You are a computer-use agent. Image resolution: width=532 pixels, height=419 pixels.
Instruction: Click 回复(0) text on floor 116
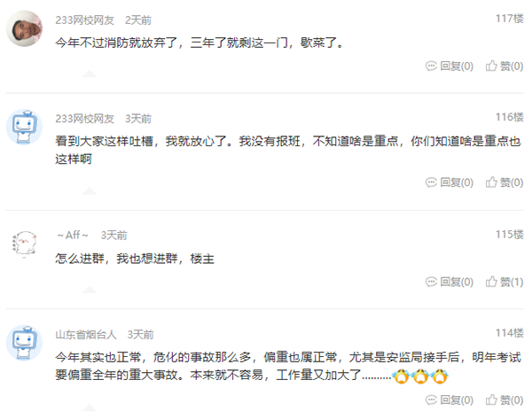tap(457, 182)
